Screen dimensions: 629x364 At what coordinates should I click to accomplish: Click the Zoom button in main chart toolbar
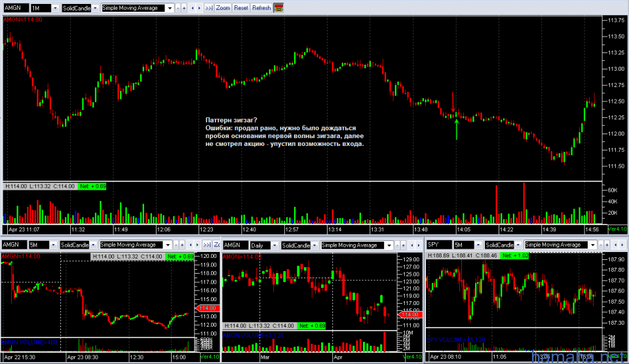(x=223, y=8)
